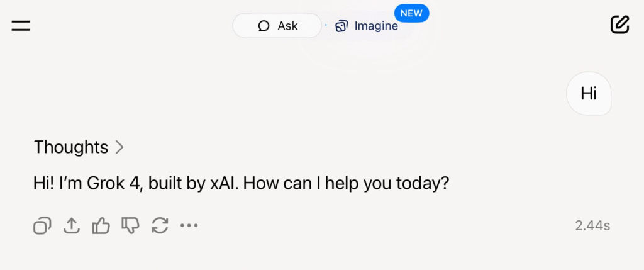Screen dimensions: 644x270
Task: Like the response with thumbs up
Action: 101,225
